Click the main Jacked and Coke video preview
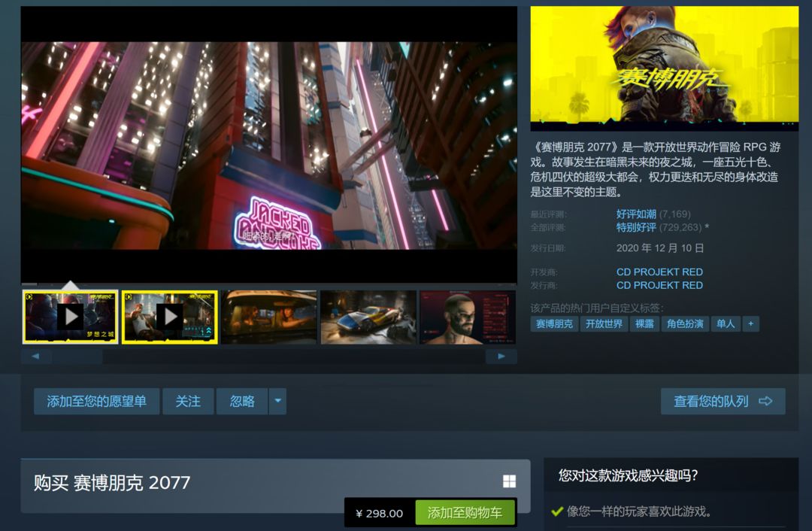The width and height of the screenshot is (812, 531). point(268,145)
